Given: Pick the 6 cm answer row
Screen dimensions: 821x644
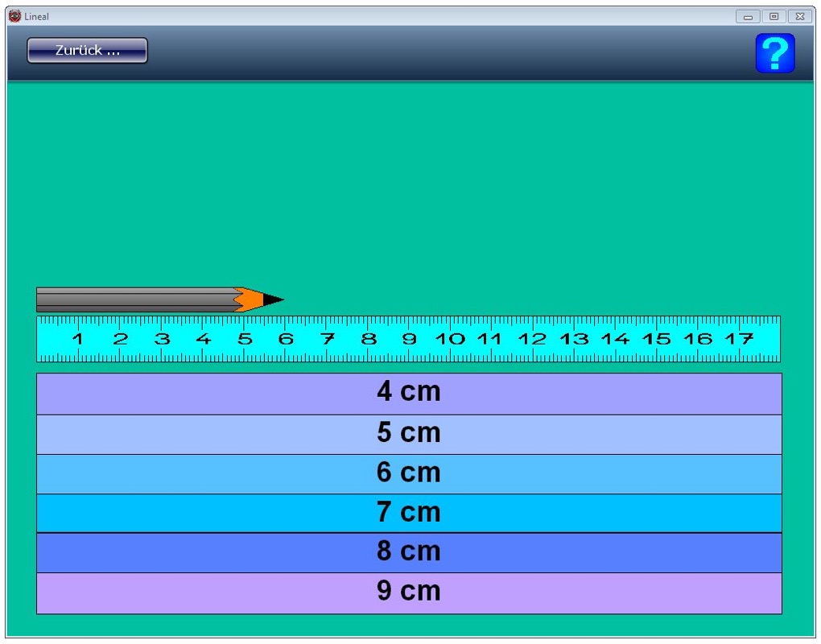Looking at the screenshot, I should (x=409, y=473).
